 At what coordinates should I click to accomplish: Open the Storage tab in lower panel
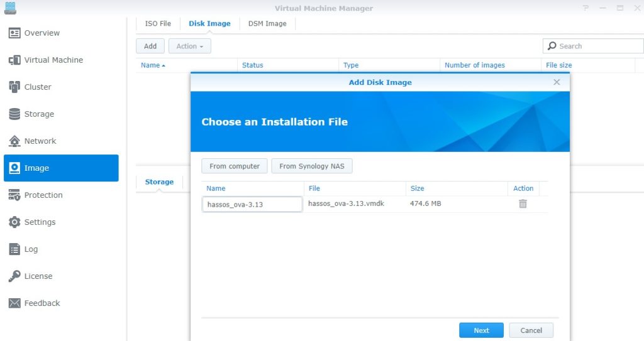pos(159,181)
